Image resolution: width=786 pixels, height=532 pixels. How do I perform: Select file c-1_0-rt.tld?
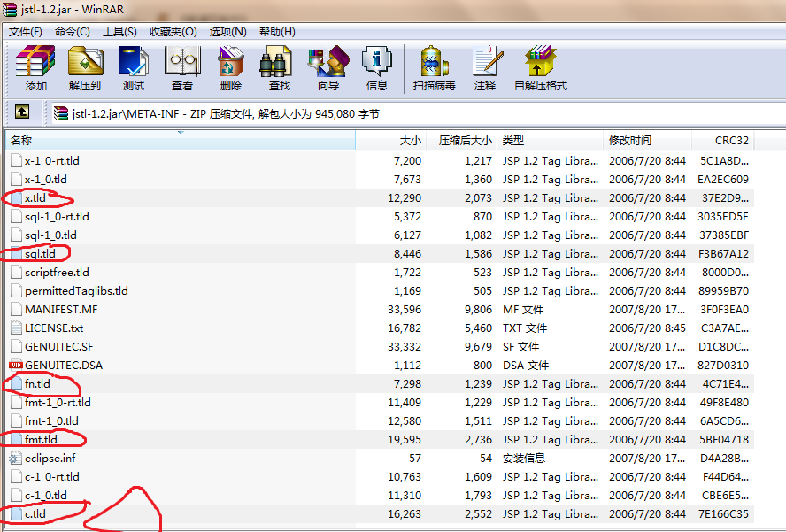pos(52,476)
